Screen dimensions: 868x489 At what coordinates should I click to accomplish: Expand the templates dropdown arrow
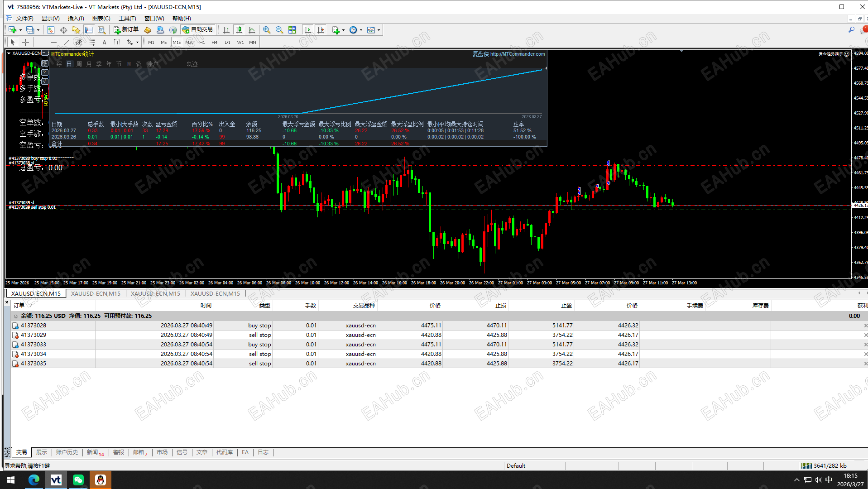click(x=379, y=30)
